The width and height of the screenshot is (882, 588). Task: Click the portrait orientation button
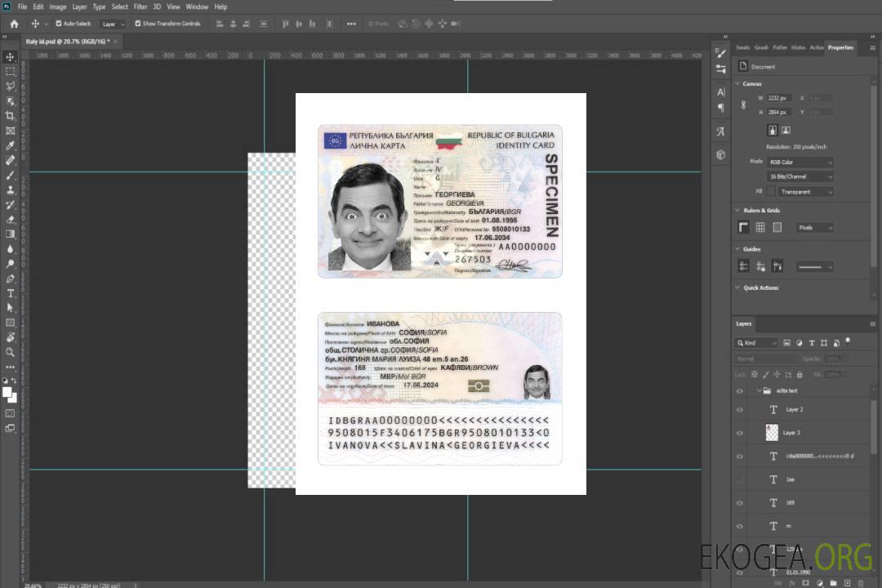[773, 131]
